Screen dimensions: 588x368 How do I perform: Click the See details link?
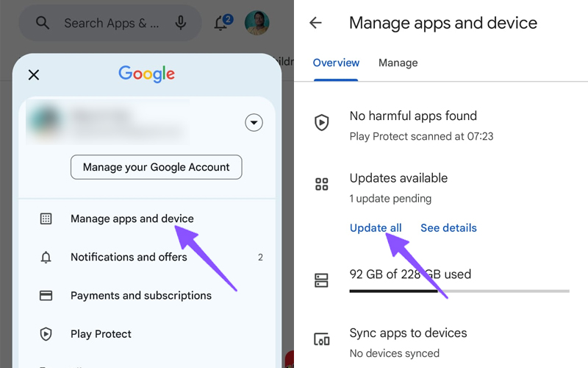pos(448,228)
